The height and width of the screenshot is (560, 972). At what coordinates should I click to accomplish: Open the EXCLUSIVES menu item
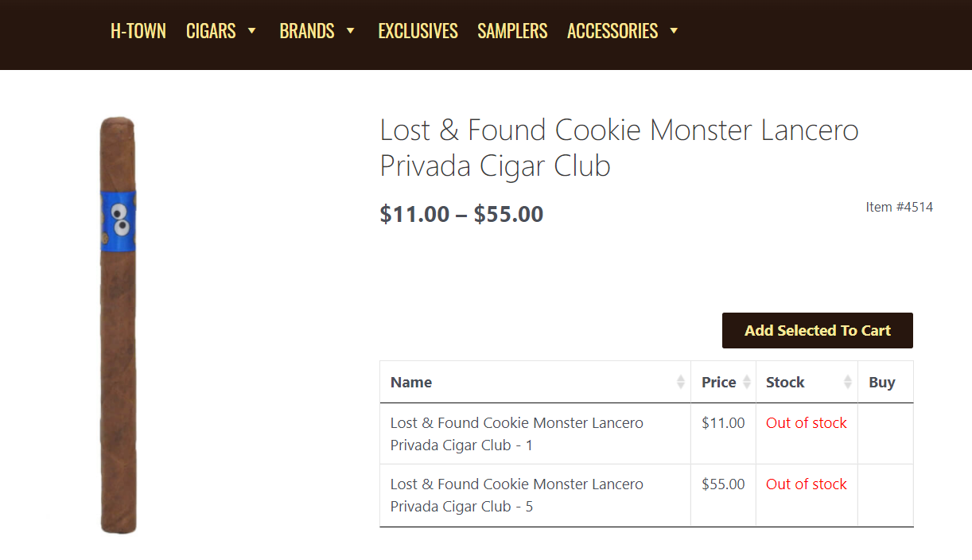[418, 31]
